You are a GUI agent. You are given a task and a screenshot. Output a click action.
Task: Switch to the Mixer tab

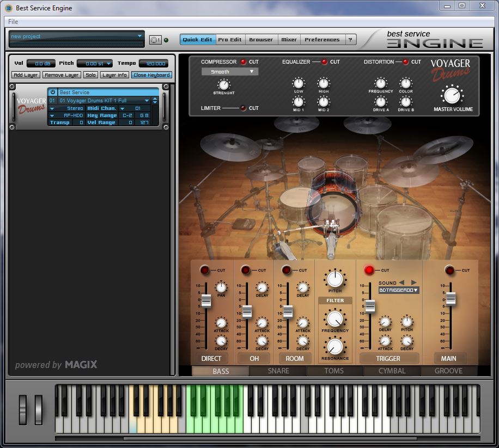[289, 40]
